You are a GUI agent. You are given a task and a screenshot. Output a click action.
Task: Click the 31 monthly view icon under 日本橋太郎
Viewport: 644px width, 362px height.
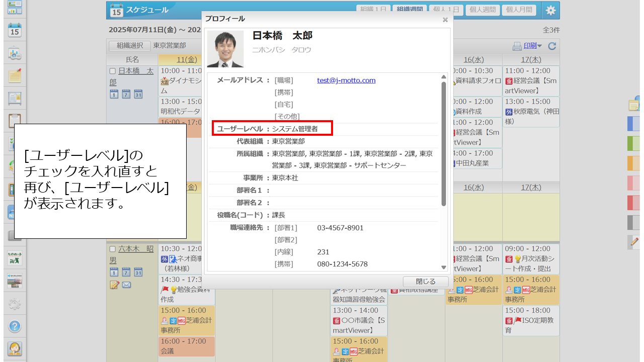pyautogui.click(x=138, y=94)
